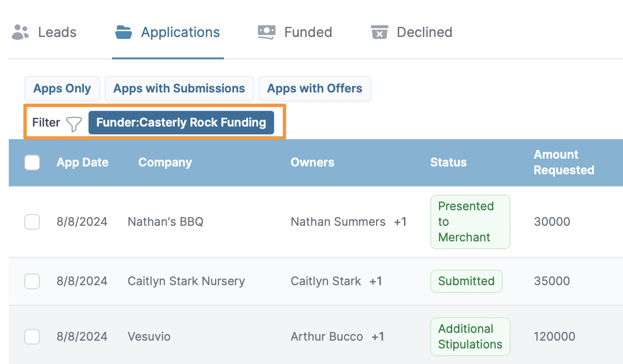This screenshot has height=364, width=623.
Task: Check the Nathan's BBQ row checkbox
Action: (x=32, y=222)
